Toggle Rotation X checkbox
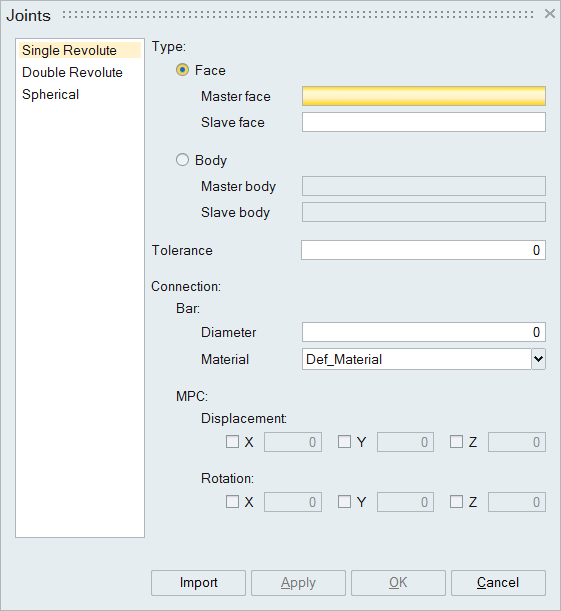Image resolution: width=561 pixels, height=611 pixels. (233, 502)
